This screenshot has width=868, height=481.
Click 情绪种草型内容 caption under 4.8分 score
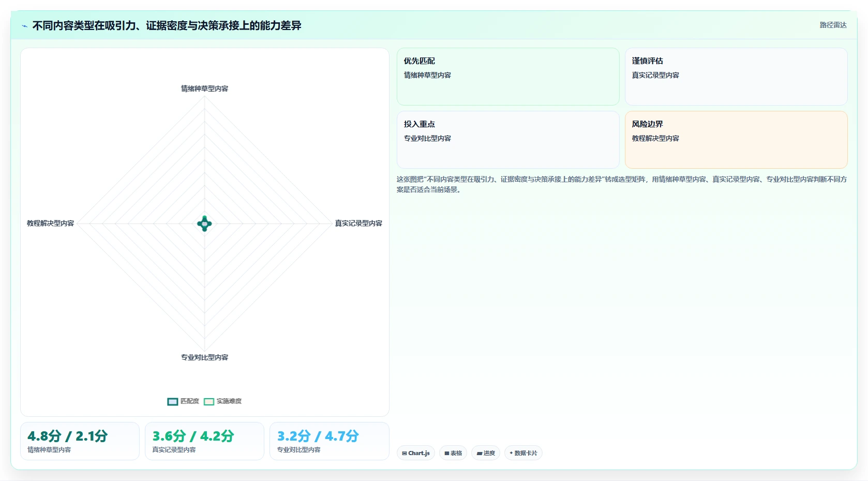49,450
